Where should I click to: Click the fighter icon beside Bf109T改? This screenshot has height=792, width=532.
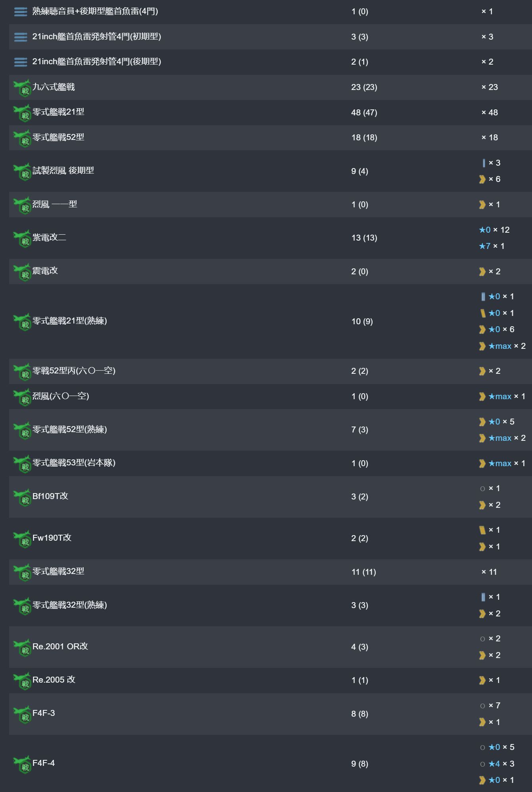[22, 497]
